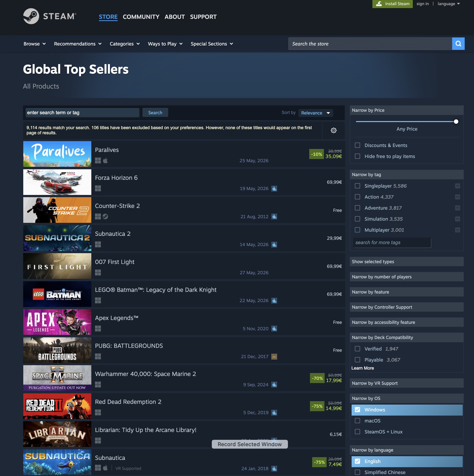Expand Narrow by number of players
Screen dimensions: 474x476
pyautogui.click(x=407, y=277)
